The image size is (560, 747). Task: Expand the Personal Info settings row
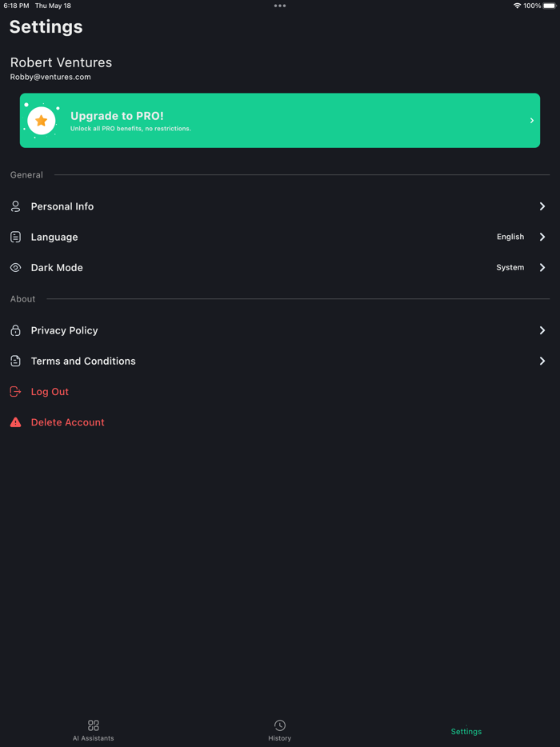tap(542, 206)
